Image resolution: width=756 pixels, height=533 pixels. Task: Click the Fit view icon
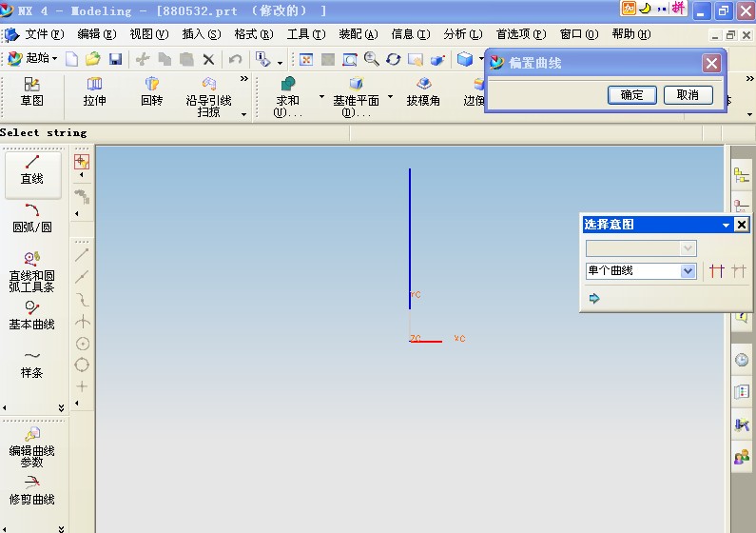pos(305,59)
